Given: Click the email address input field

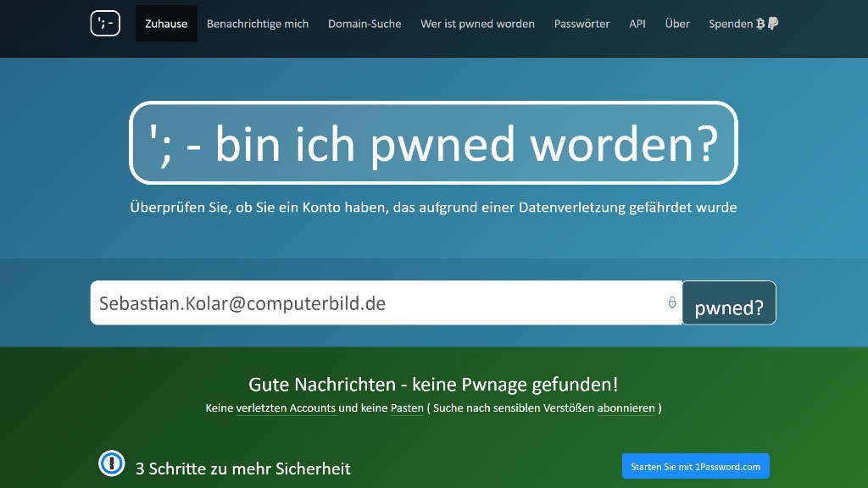Looking at the screenshot, I should coord(386,302).
